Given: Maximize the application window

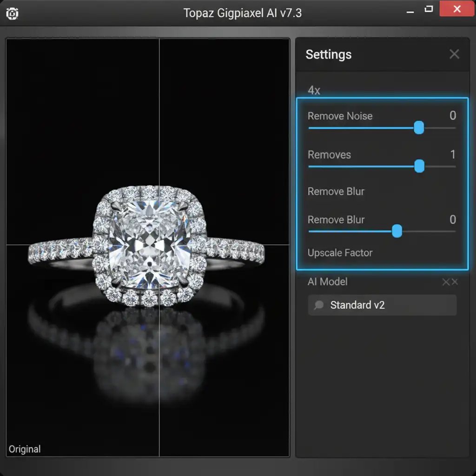Looking at the screenshot, I should [428, 9].
